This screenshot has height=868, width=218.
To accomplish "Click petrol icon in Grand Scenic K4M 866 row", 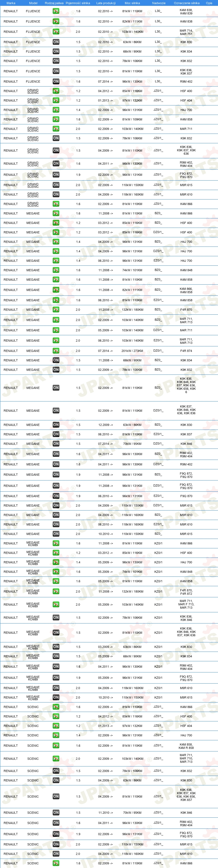I will (x=56, y=204).
